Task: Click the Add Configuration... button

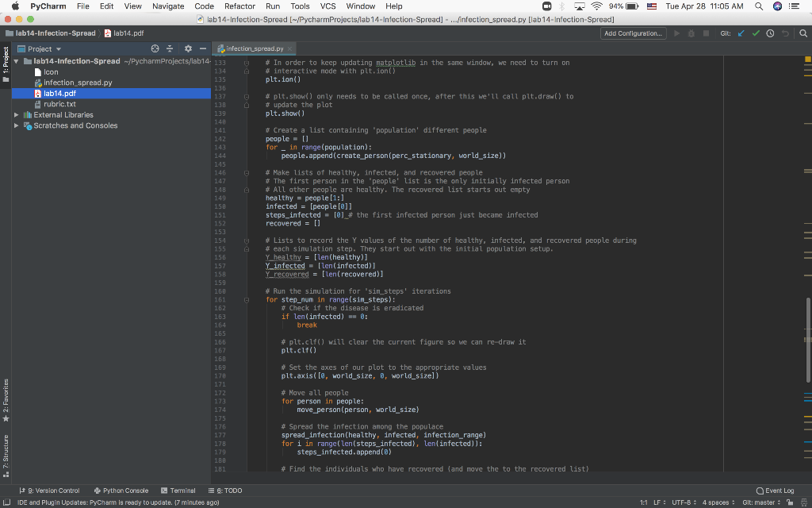Action: tap(633, 33)
